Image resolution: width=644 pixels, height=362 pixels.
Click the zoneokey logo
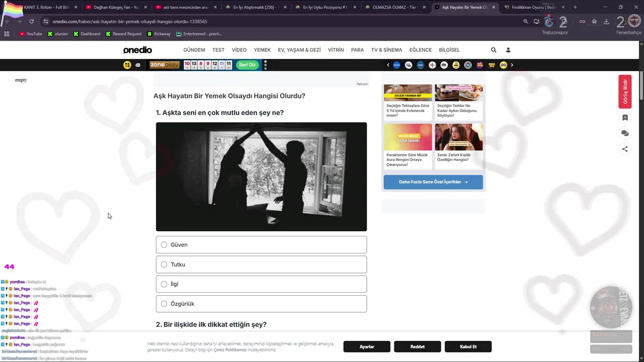point(165,65)
